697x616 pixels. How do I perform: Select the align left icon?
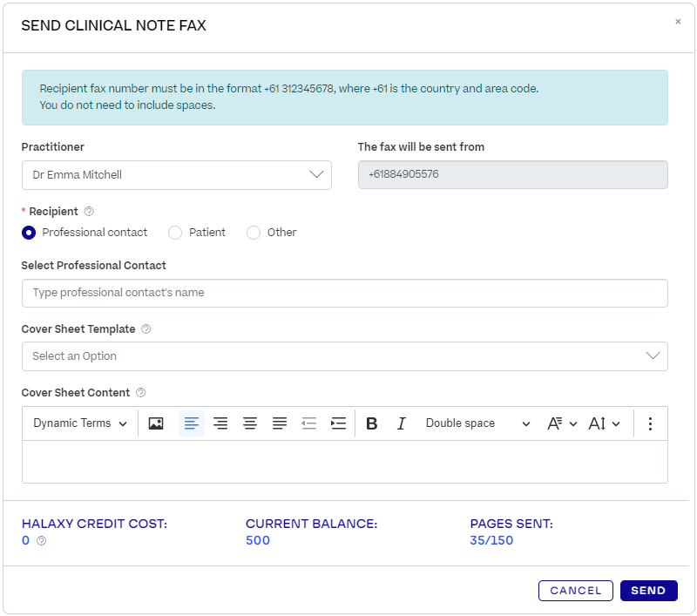click(191, 423)
